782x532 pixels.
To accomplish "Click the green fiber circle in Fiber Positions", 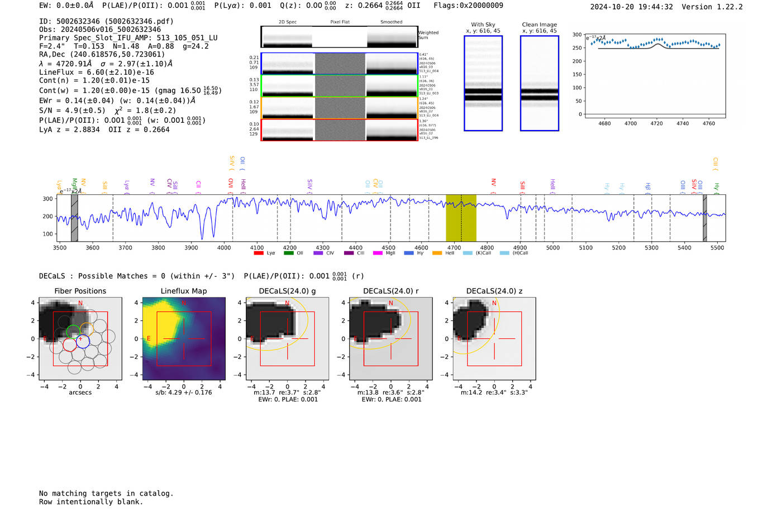I will [73, 332].
